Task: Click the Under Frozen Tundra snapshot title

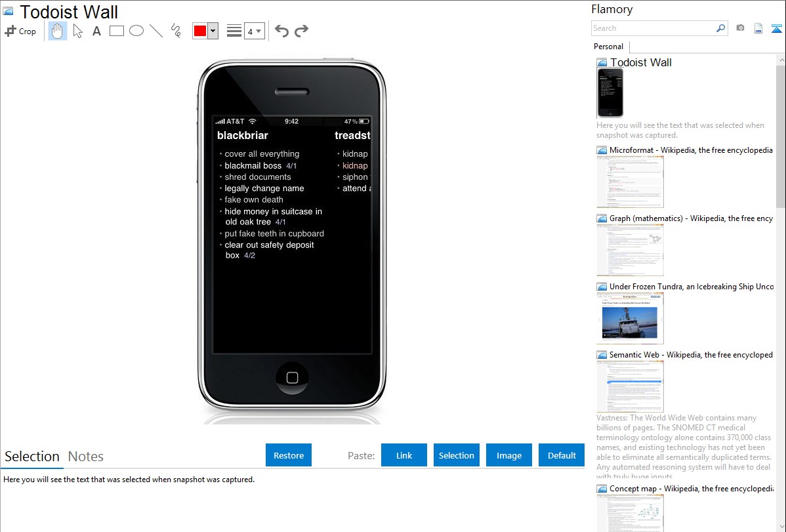Action: [692, 286]
